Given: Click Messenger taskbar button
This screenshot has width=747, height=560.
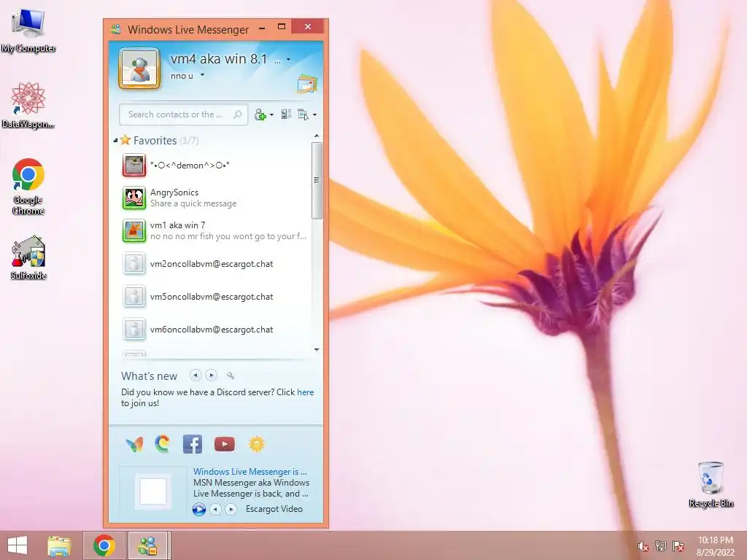Looking at the screenshot, I should point(147,545).
